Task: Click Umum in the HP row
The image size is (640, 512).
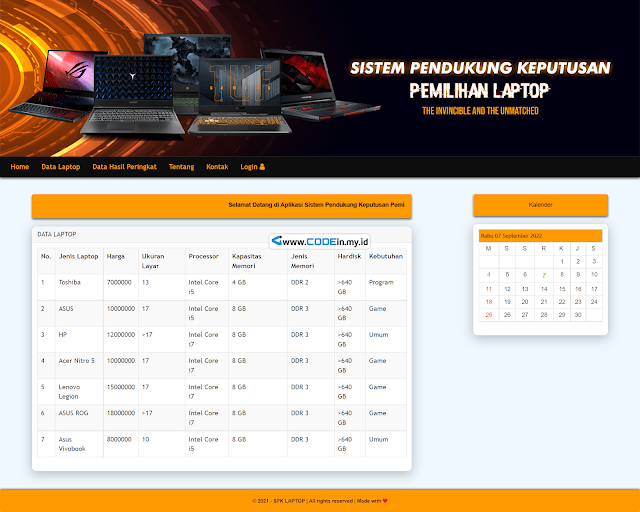Action: click(x=378, y=334)
